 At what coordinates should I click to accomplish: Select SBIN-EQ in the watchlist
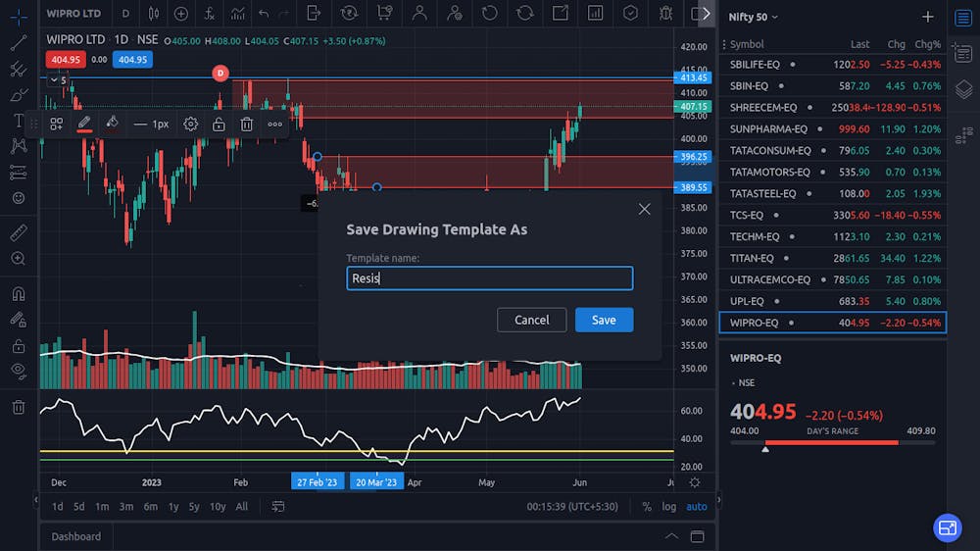pyautogui.click(x=832, y=85)
